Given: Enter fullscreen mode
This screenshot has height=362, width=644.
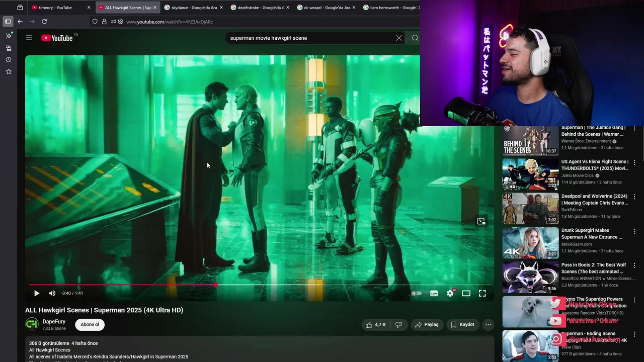Looking at the screenshot, I should point(482,293).
